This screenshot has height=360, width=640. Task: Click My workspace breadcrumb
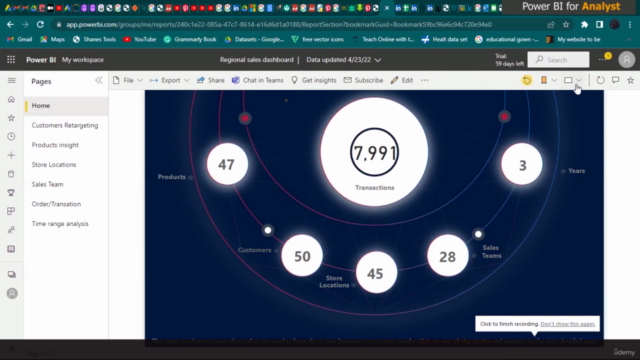(83, 60)
